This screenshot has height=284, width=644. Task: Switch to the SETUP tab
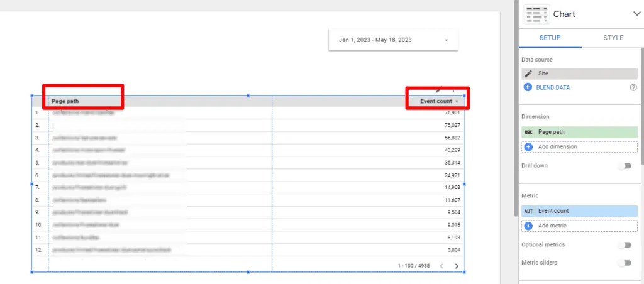point(550,38)
